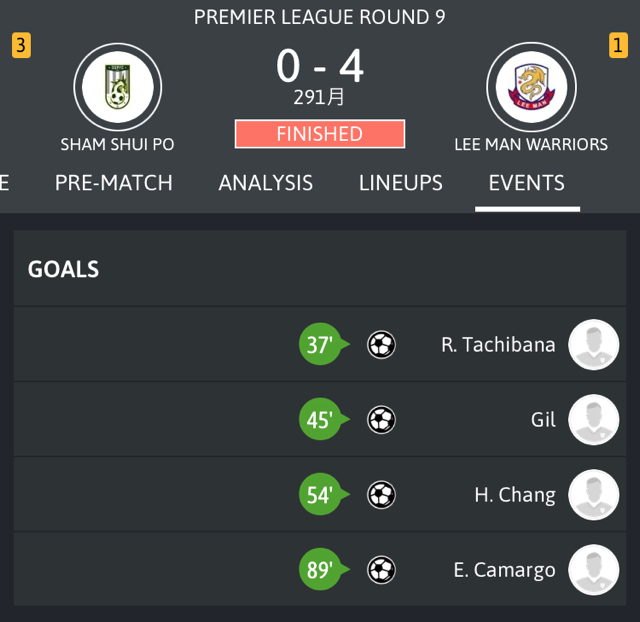Image resolution: width=640 pixels, height=622 pixels.
Task: Click the 37' minute marker
Action: (x=319, y=345)
